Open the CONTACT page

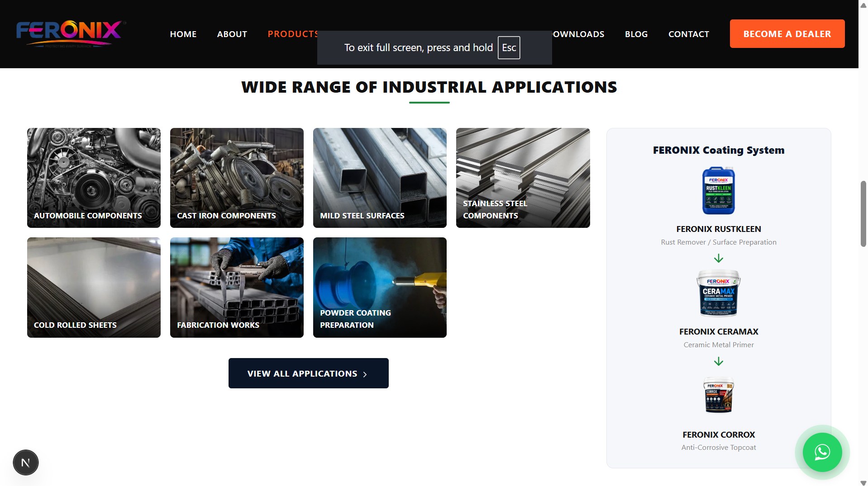(689, 34)
